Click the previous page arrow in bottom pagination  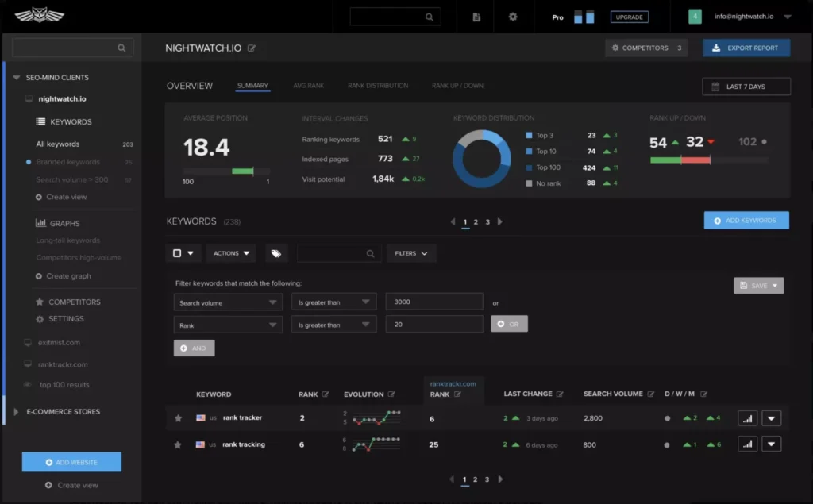tap(452, 479)
